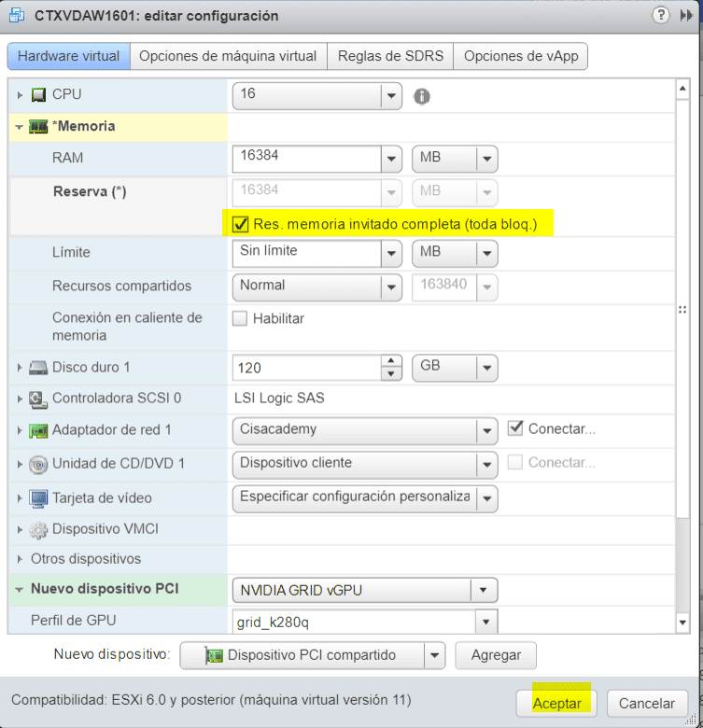Image resolution: width=703 pixels, height=728 pixels.
Task: Click the double-arrow expand icon in title bar
Action: (x=686, y=16)
